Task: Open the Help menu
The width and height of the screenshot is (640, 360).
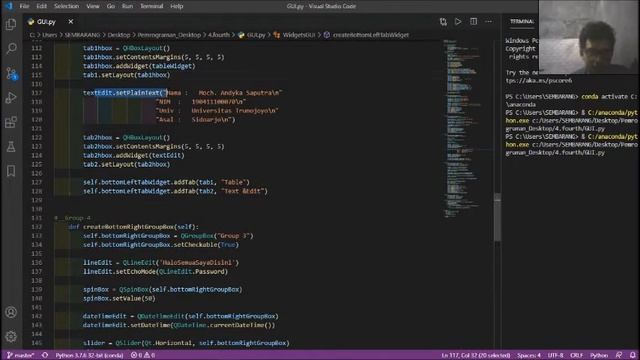Action: [177, 6]
